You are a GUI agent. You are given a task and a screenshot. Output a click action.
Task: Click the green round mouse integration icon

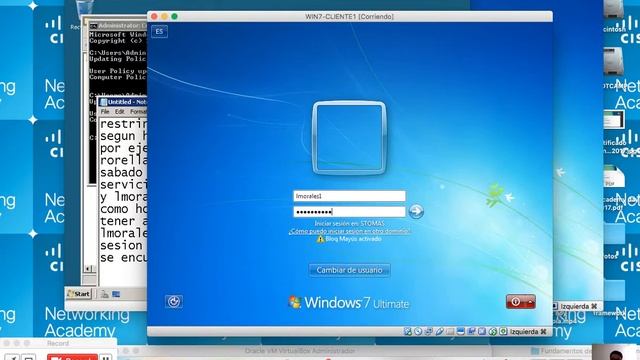click(x=493, y=331)
